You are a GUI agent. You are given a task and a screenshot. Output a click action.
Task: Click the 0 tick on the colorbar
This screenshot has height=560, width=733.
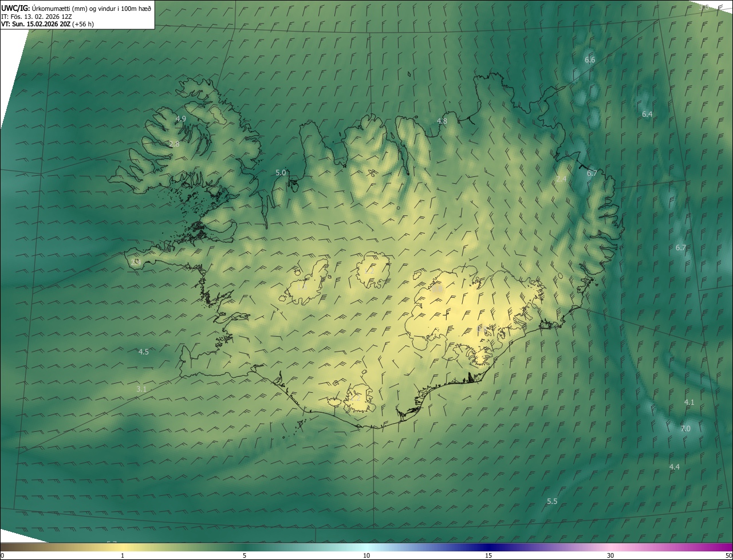click(x=2, y=555)
